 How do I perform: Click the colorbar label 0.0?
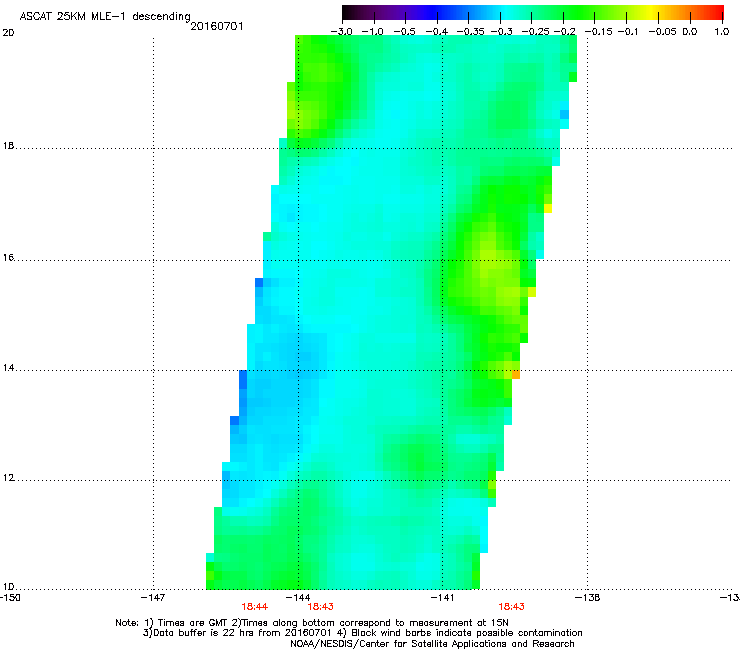(x=690, y=32)
